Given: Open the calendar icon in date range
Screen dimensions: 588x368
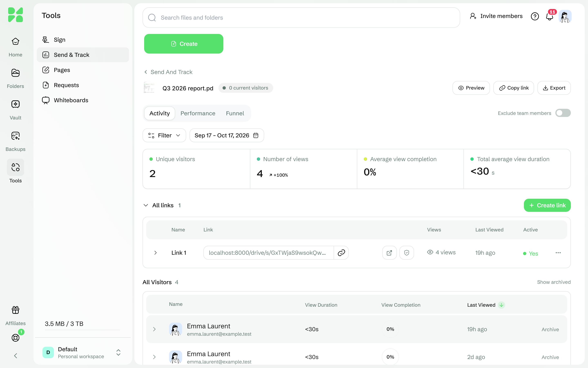Looking at the screenshot, I should click(x=256, y=135).
